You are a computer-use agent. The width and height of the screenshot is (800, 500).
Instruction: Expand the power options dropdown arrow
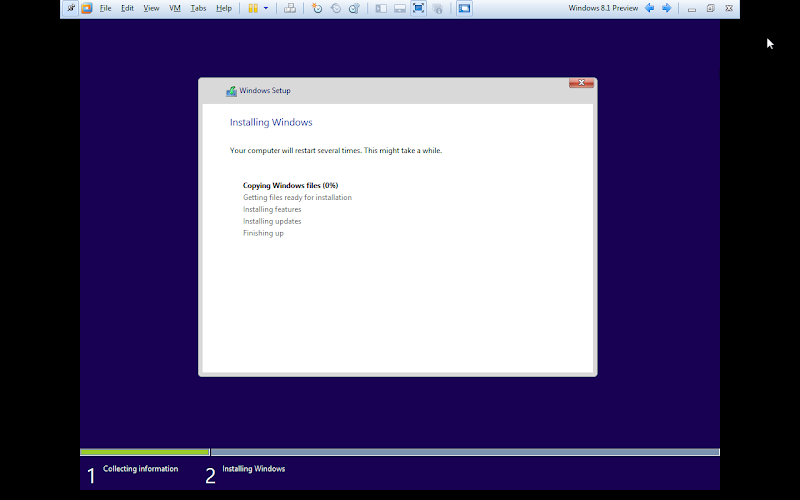pos(266,8)
